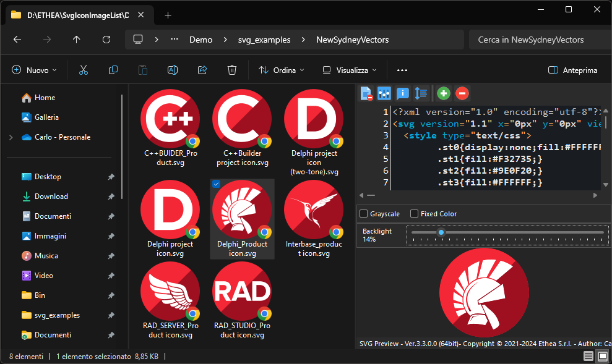Increase font size with green plus icon

(x=444, y=93)
